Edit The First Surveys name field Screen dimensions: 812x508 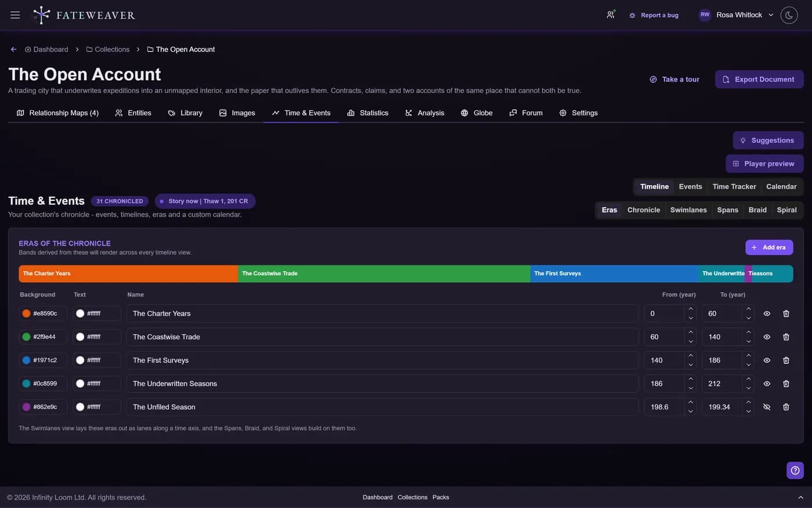pos(382,361)
